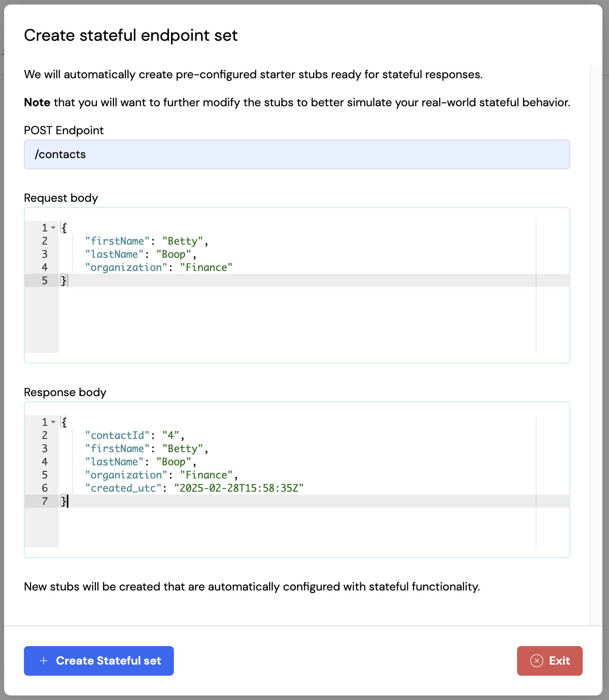
Task: Click the plus icon on Create Stateful set button
Action: pyautogui.click(x=43, y=661)
